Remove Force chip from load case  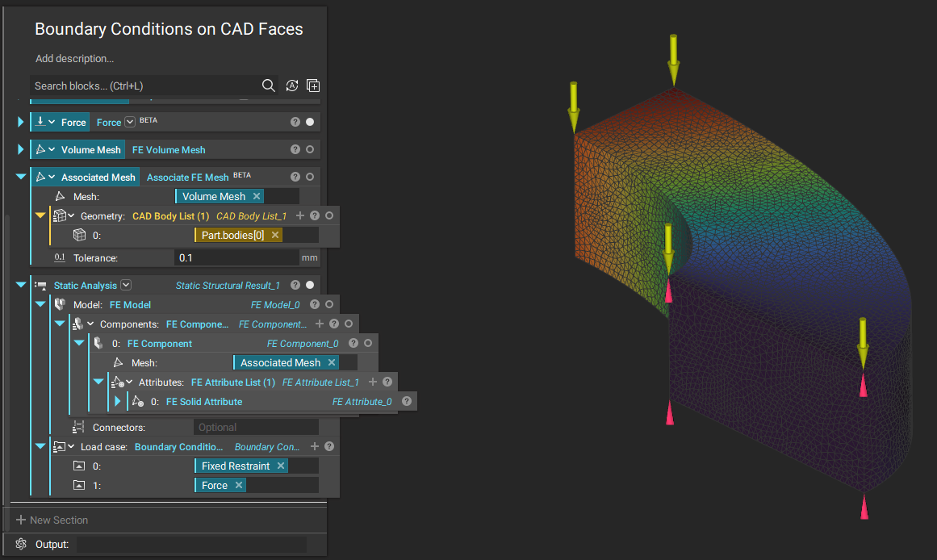click(238, 485)
